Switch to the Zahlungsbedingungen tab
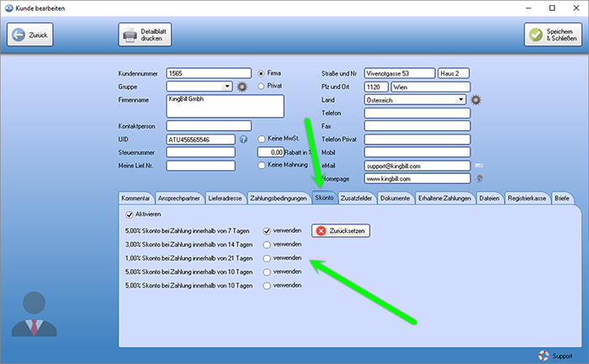589x364 pixels. click(x=279, y=198)
